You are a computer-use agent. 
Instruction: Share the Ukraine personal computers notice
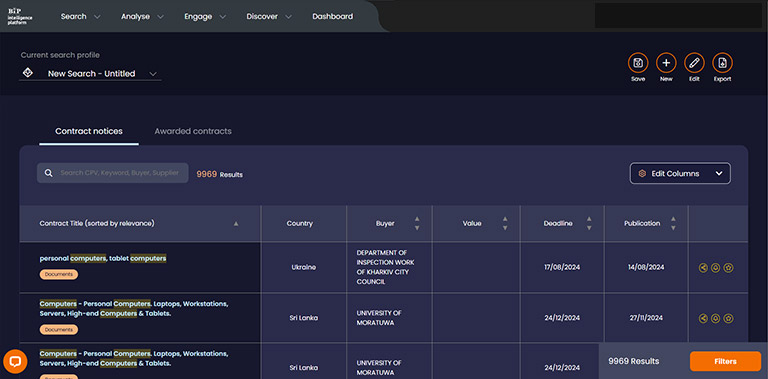pos(703,268)
